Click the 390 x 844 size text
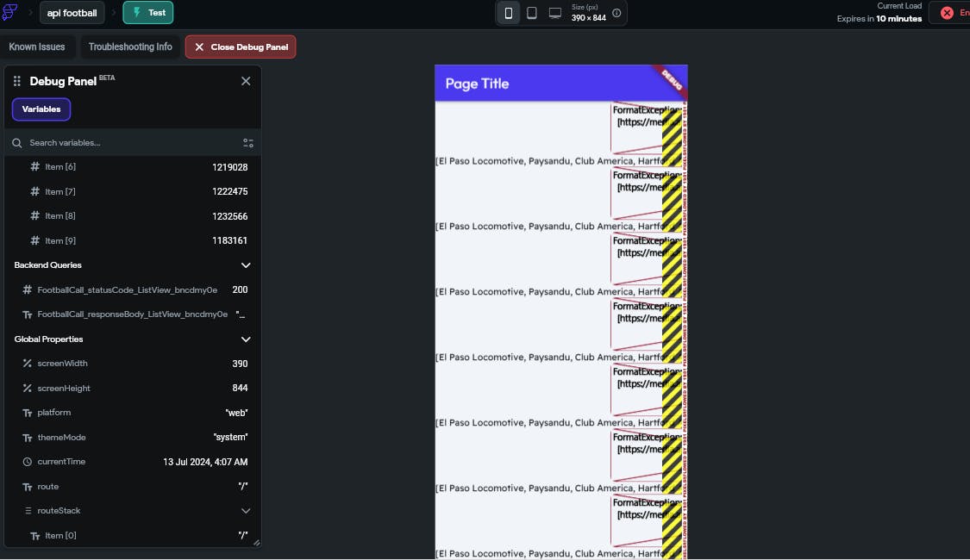The image size is (970, 560). (x=588, y=18)
